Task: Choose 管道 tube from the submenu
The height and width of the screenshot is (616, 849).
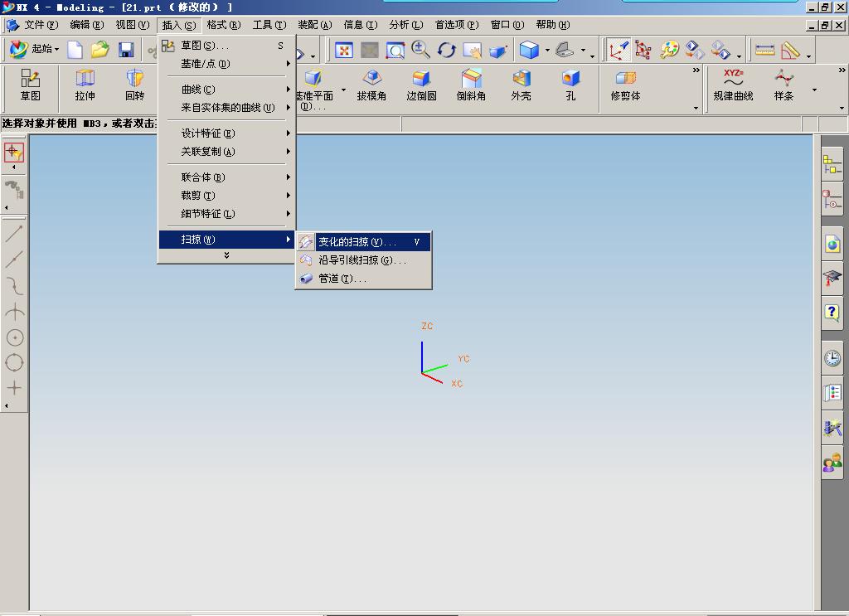Action: [363, 279]
